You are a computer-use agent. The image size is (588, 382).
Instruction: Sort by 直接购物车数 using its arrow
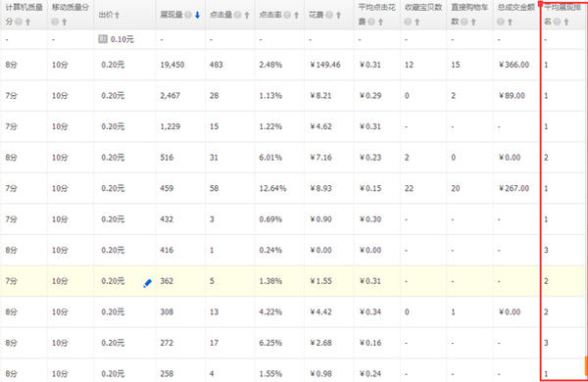click(x=473, y=23)
